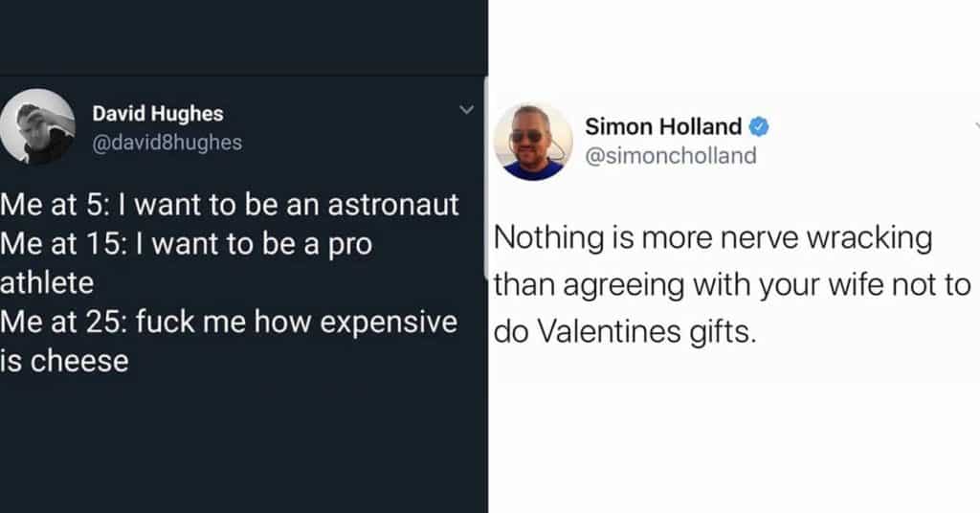Screen dimensions: 980x513
Task: Click the David Hughes display name
Action: click(x=158, y=114)
